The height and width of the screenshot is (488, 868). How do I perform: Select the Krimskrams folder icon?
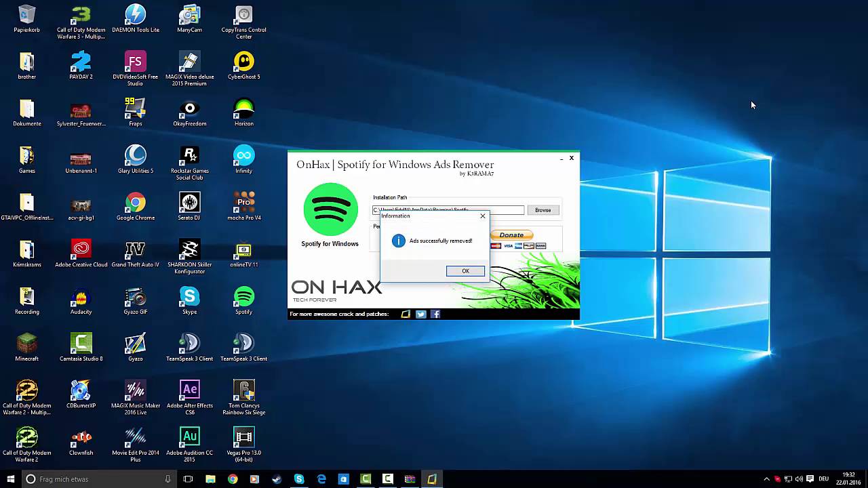click(27, 254)
